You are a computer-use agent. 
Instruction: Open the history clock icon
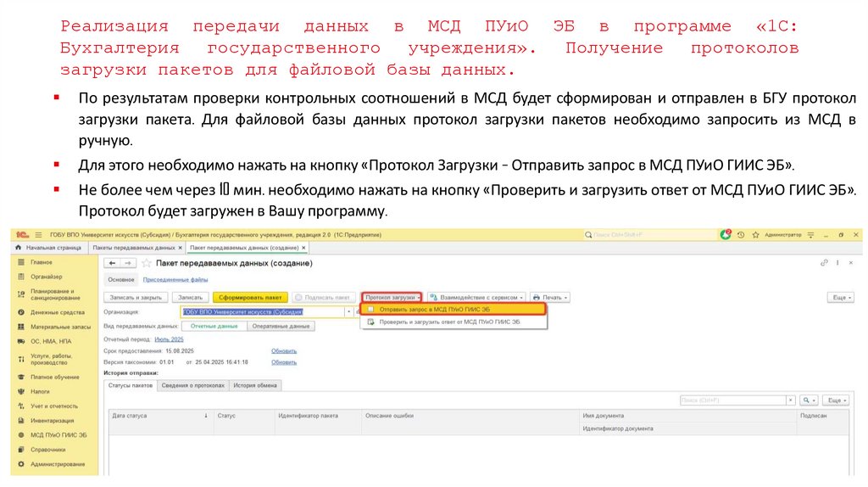point(741,235)
